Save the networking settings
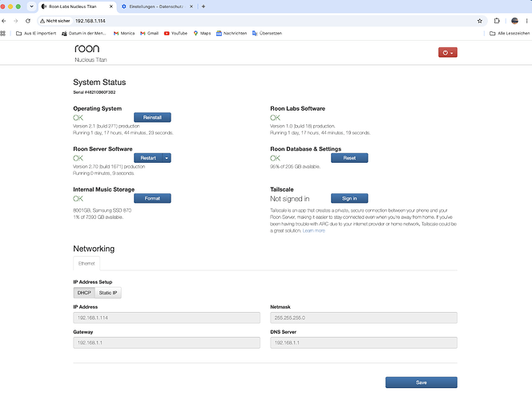The image size is (532, 401). (421, 383)
